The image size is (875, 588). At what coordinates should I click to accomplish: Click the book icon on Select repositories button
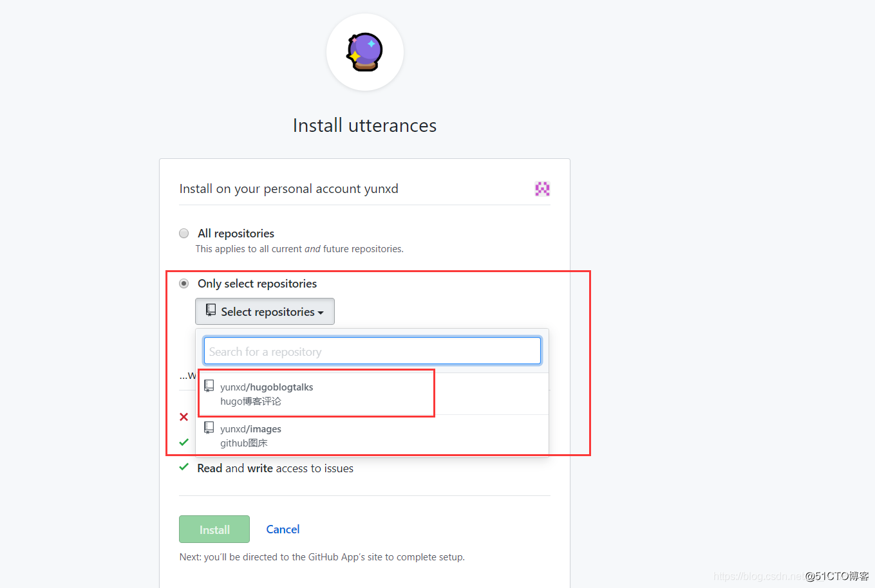(211, 311)
